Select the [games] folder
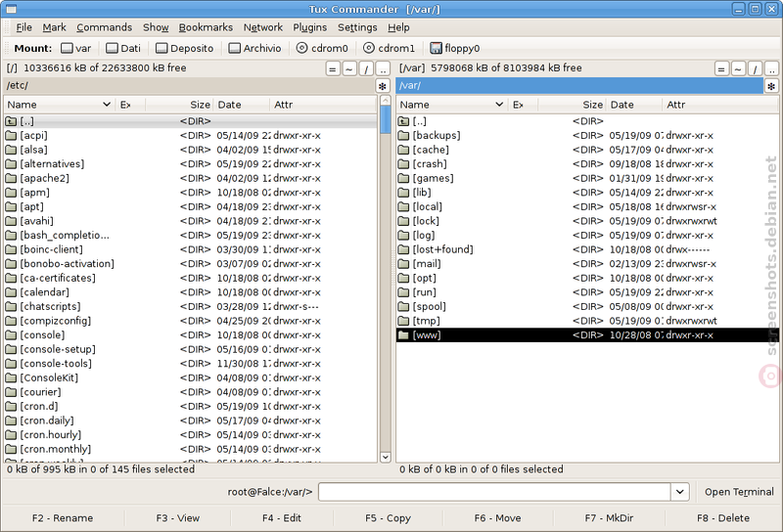 coord(587,178)
